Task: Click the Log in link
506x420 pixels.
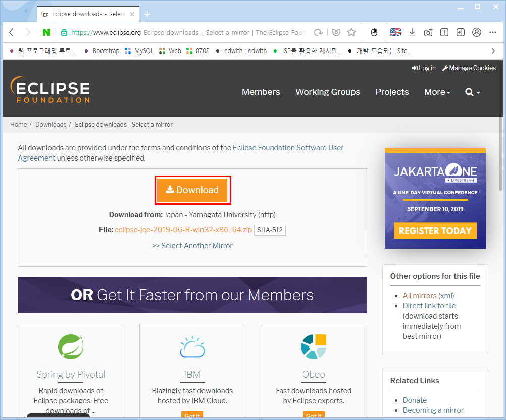Action: (424, 68)
